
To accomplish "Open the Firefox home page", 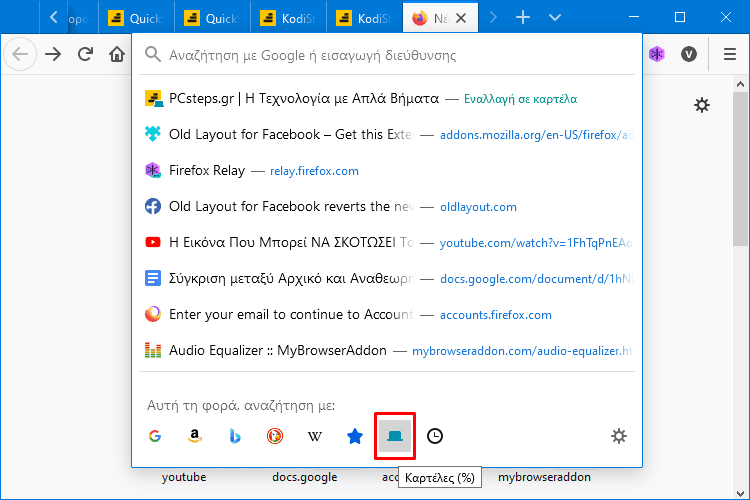I will (117, 55).
